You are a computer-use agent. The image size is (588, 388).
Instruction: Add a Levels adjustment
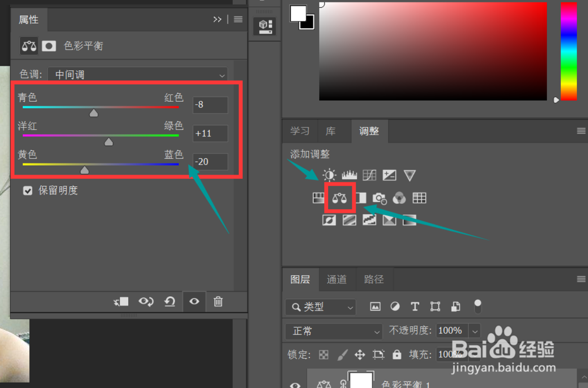(349, 175)
